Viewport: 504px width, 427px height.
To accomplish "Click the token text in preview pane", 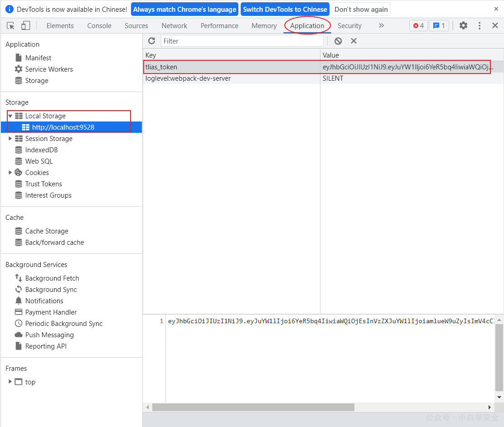I will point(331,321).
